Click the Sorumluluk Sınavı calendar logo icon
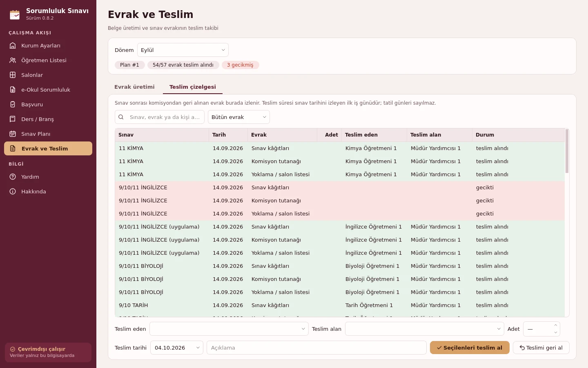 15,14
